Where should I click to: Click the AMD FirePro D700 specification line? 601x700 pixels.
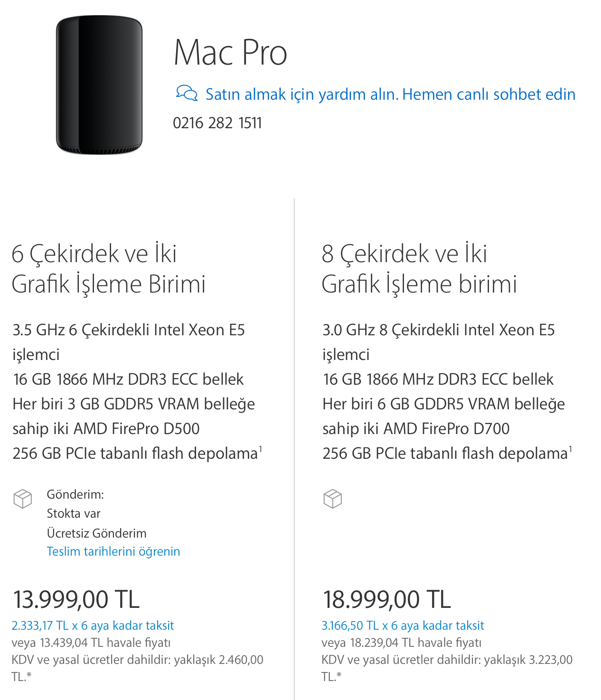[416, 428]
